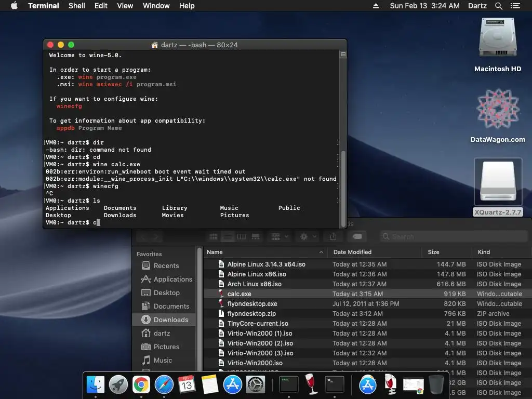Select Documents in the Finder sidebar
This screenshot has width=532, height=399.
164,307
